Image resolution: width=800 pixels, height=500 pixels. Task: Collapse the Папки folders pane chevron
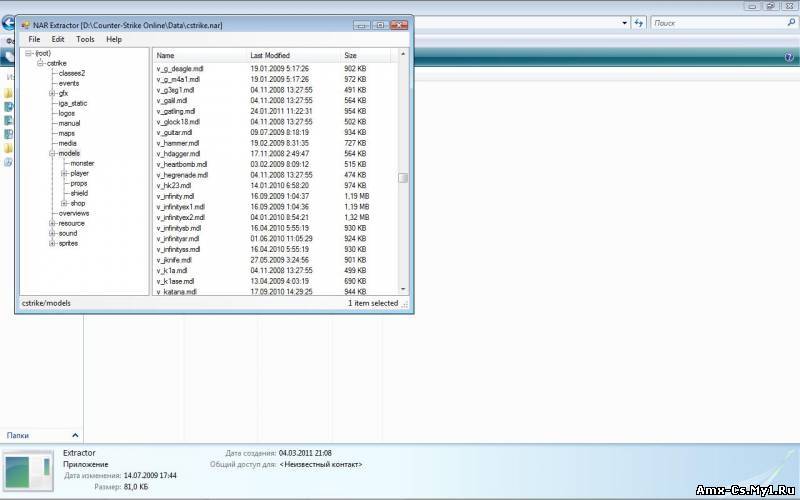[x=73, y=435]
